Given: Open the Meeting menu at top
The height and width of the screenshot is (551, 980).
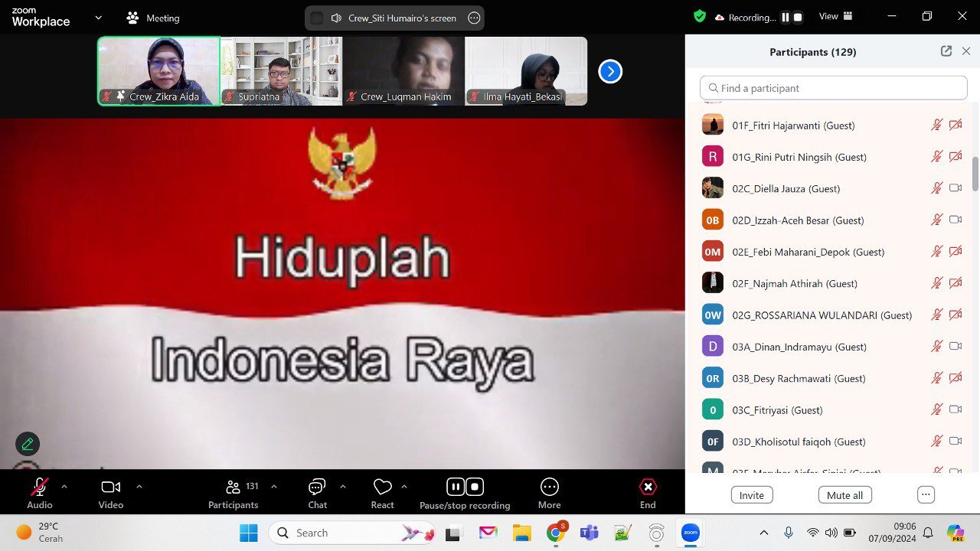Looking at the screenshot, I should [x=152, y=18].
